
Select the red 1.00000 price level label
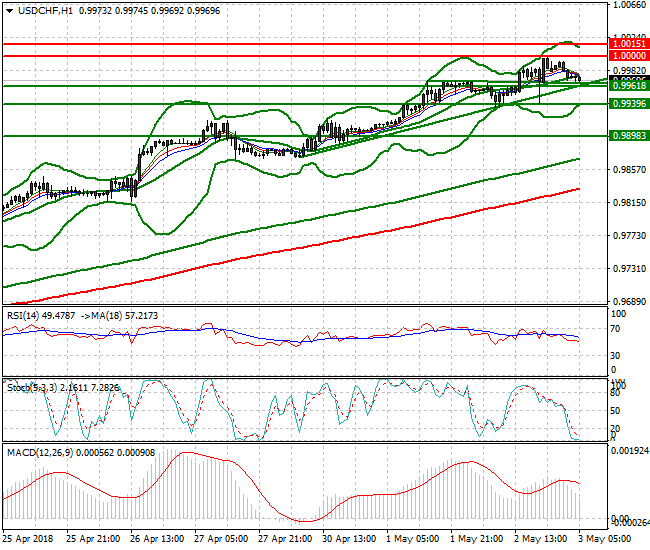[629, 56]
